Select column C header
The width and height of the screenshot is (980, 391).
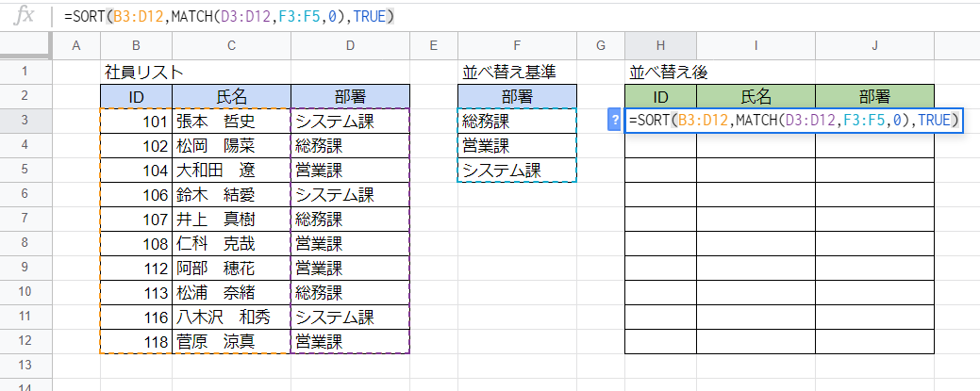point(231,45)
